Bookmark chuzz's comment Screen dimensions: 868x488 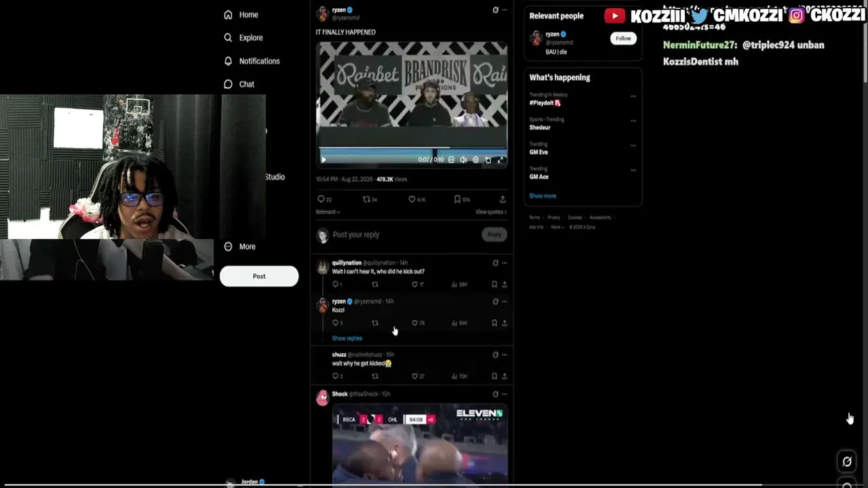coord(494,376)
